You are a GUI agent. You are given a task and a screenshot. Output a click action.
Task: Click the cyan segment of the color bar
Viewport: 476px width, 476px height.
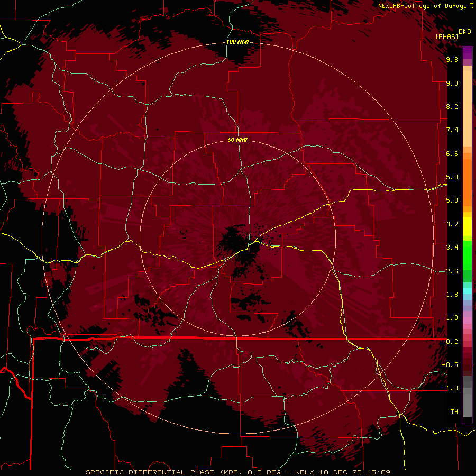click(467, 291)
